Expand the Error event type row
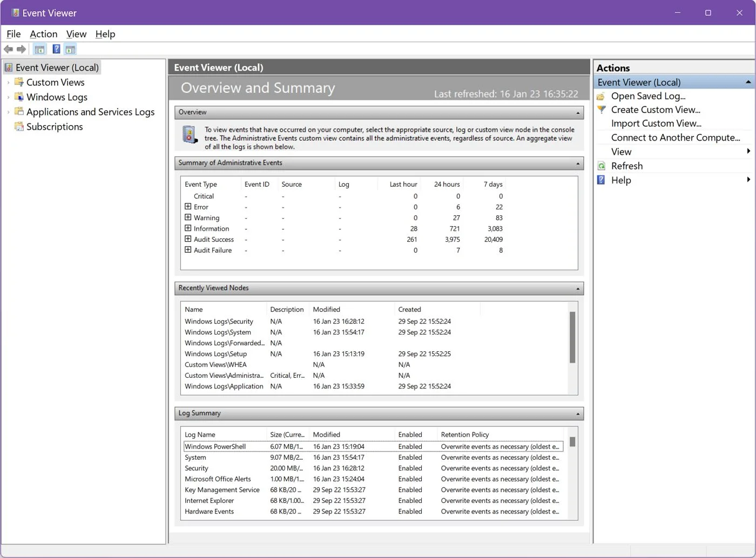Viewport: 756px width, 558px height. point(188,206)
